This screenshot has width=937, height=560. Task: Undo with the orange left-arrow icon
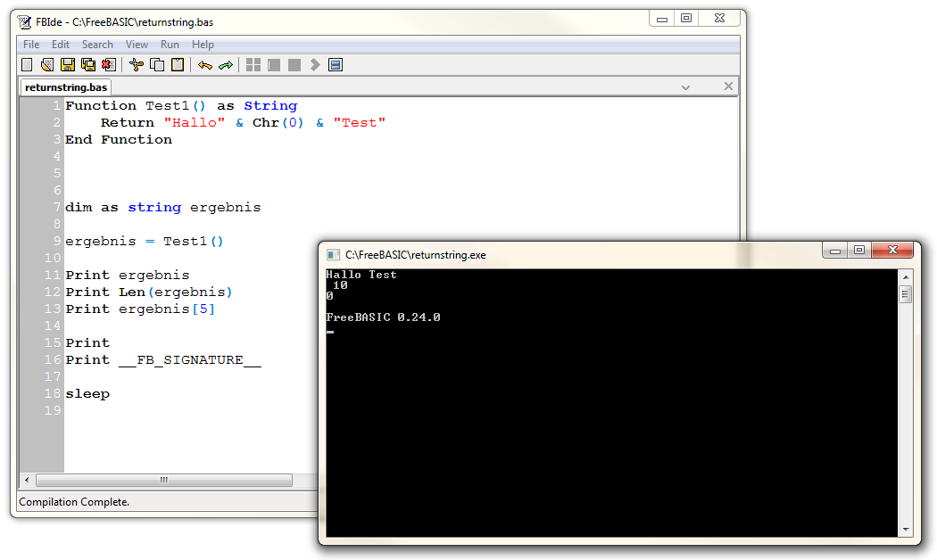pyautogui.click(x=205, y=65)
